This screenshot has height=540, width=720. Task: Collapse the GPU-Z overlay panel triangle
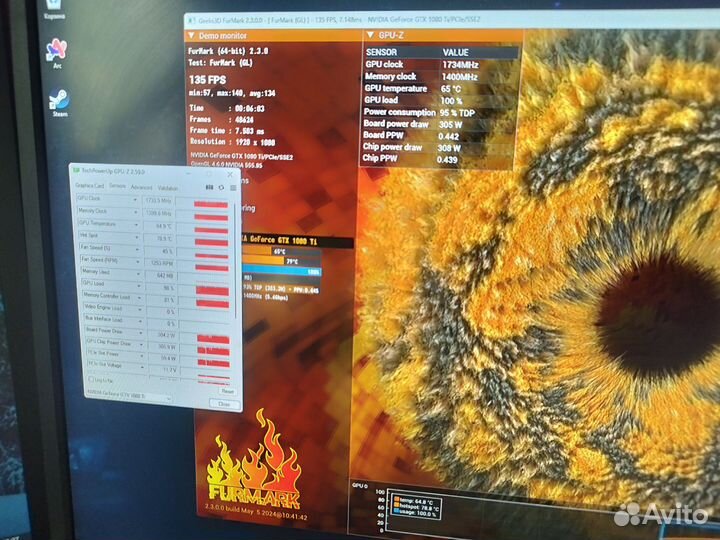click(x=371, y=35)
